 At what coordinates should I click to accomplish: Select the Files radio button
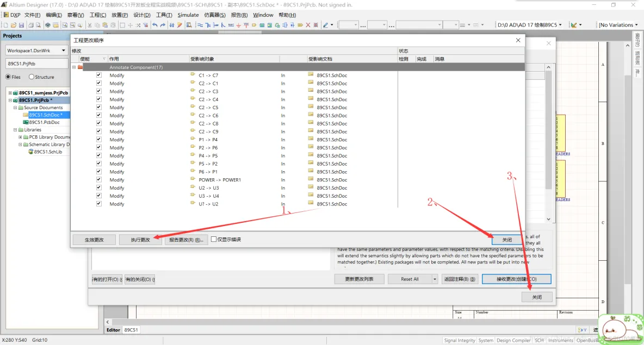(8, 77)
